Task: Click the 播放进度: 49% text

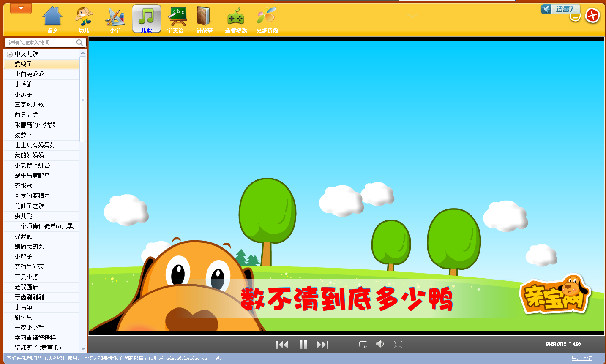Action: point(564,344)
